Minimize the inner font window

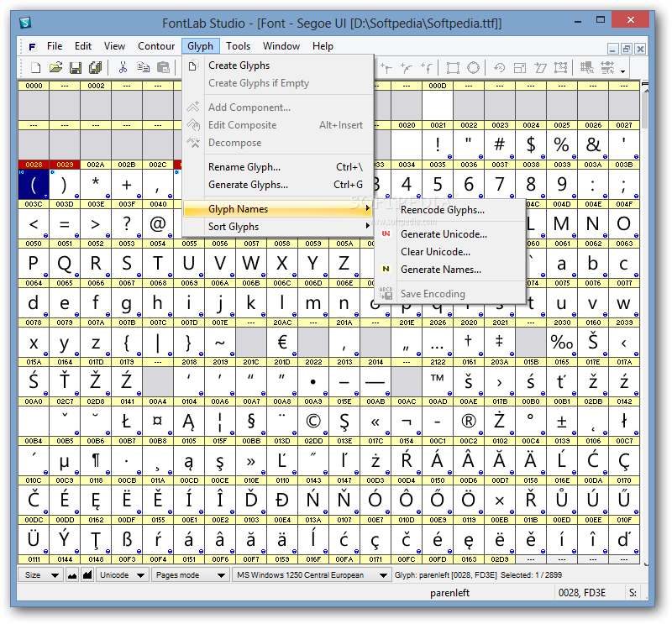point(613,49)
